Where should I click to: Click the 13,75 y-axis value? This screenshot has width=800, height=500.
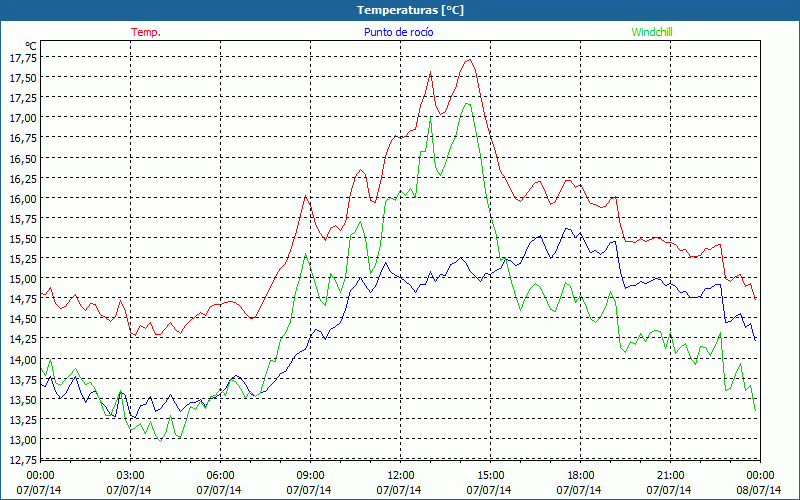tap(23, 380)
